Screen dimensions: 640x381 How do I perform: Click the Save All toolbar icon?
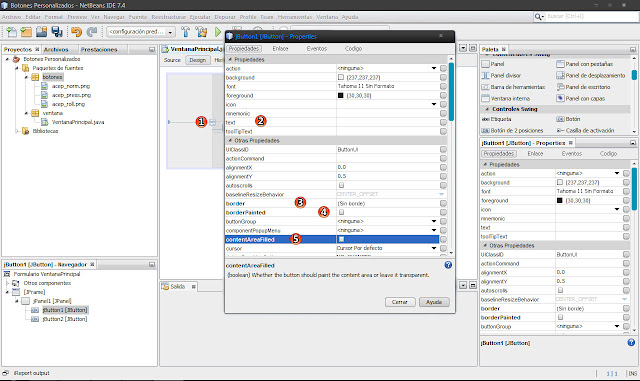(57, 31)
